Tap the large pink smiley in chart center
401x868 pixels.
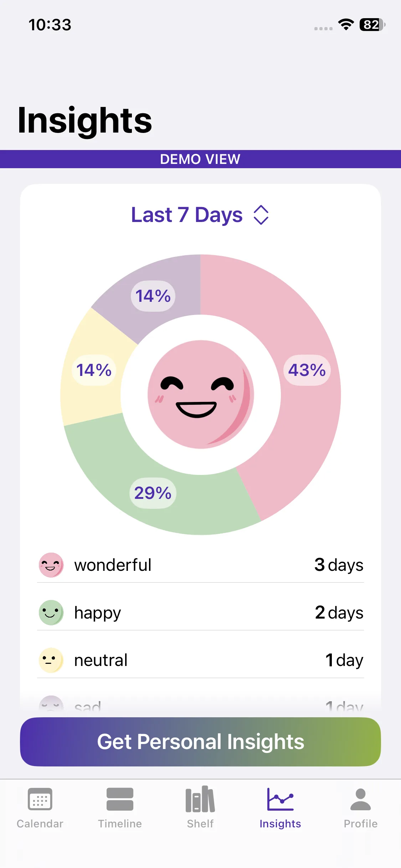click(201, 394)
